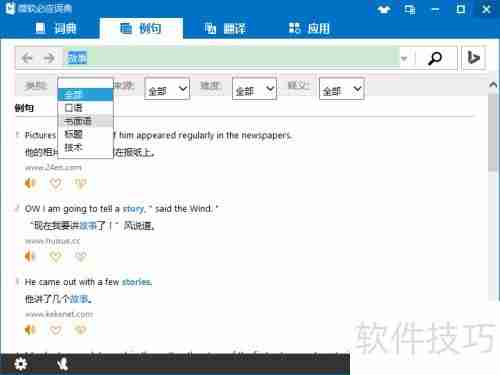Pick 标题 from the category list
The height and width of the screenshot is (375, 500).
85,134
